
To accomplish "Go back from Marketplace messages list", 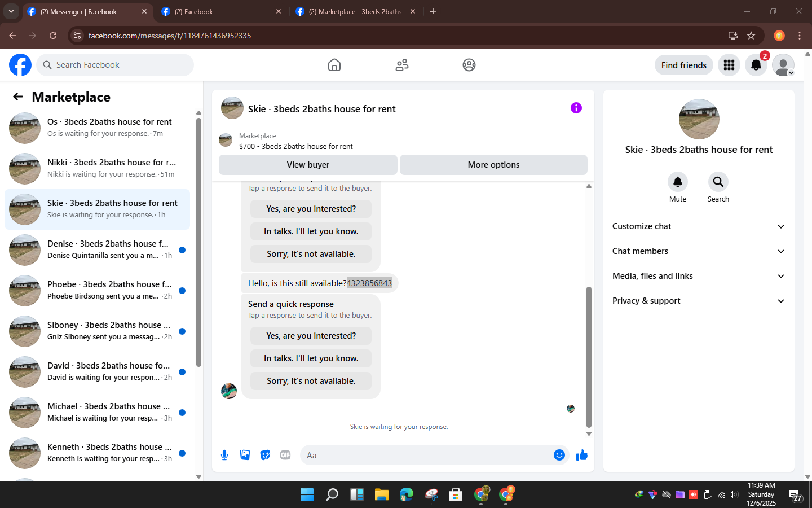I will point(18,97).
